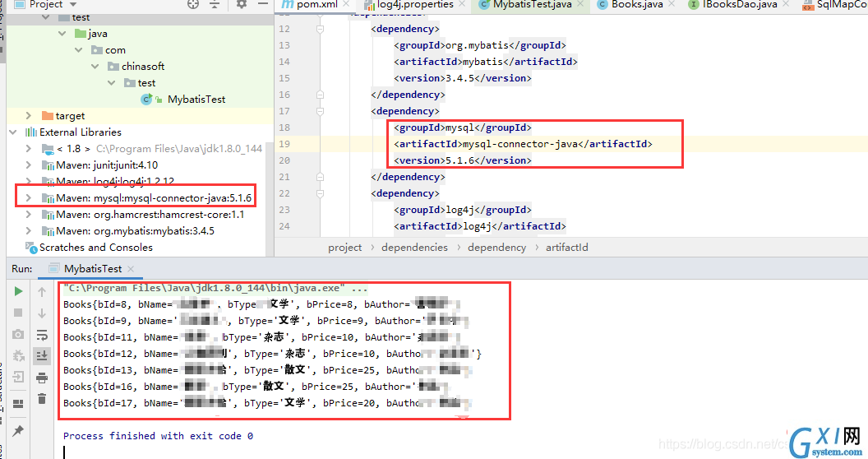Expand Maven junit:junit:4.10 library
The height and width of the screenshot is (459, 868).
click(x=29, y=165)
